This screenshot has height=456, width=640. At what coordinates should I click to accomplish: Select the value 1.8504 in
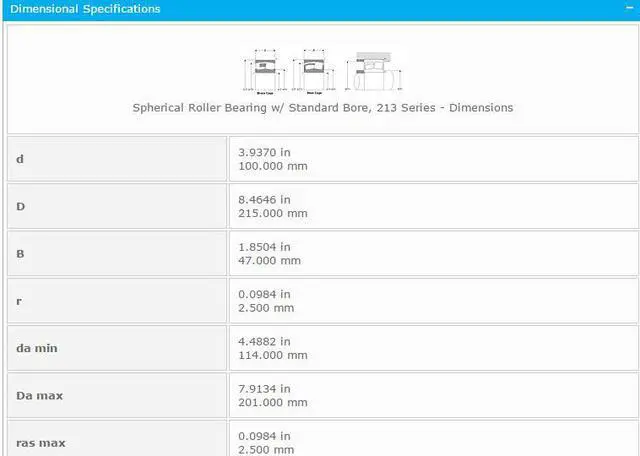click(264, 247)
